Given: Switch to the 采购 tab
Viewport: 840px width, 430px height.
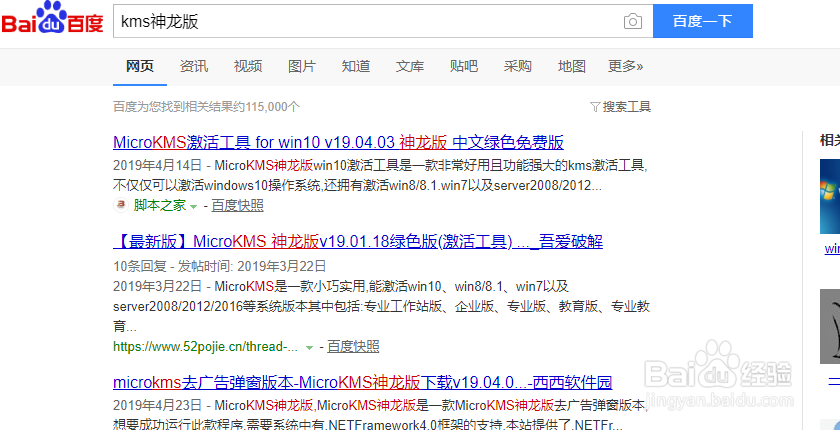Looking at the screenshot, I should pyautogui.click(x=518, y=66).
